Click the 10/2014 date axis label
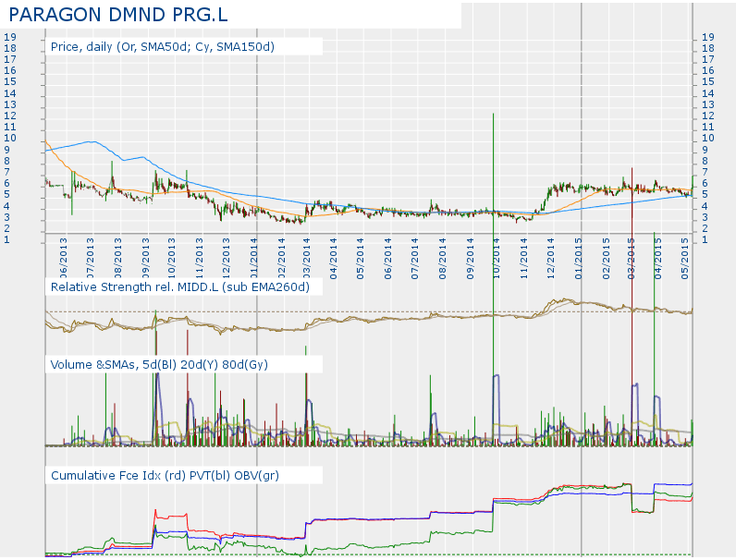 coord(497,259)
